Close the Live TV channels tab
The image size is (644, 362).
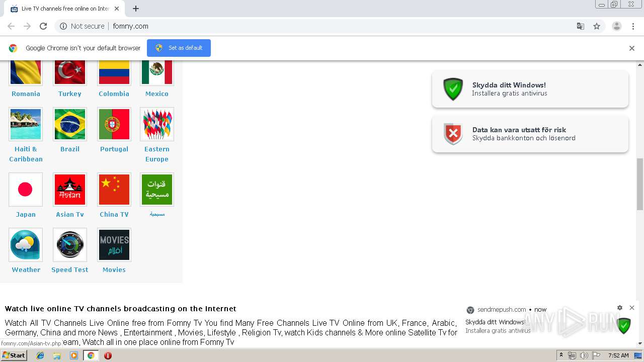pos(117,9)
